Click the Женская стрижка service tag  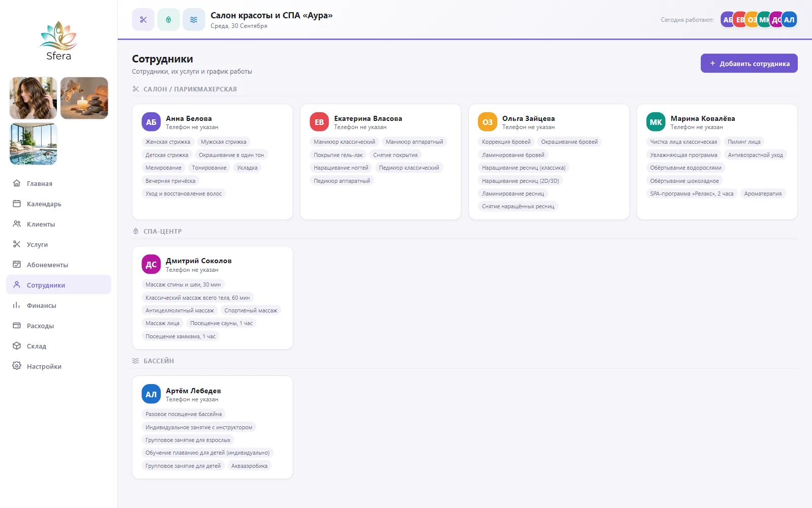pos(168,142)
